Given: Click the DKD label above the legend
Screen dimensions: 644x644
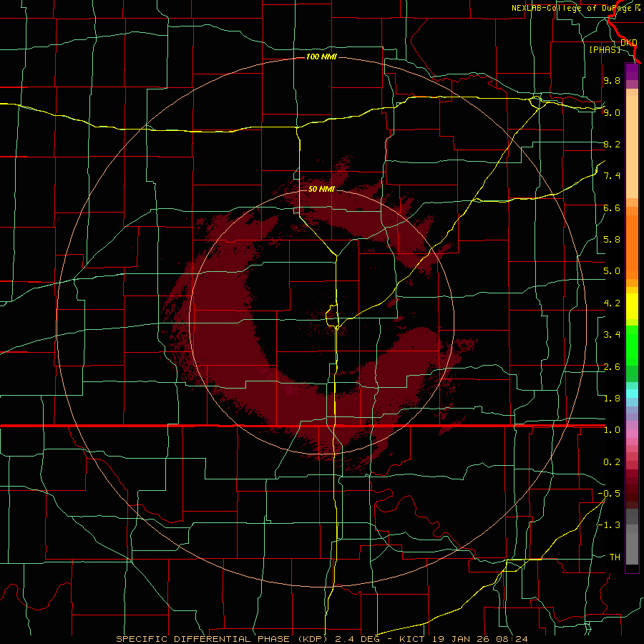Looking at the screenshot, I should [x=629, y=43].
